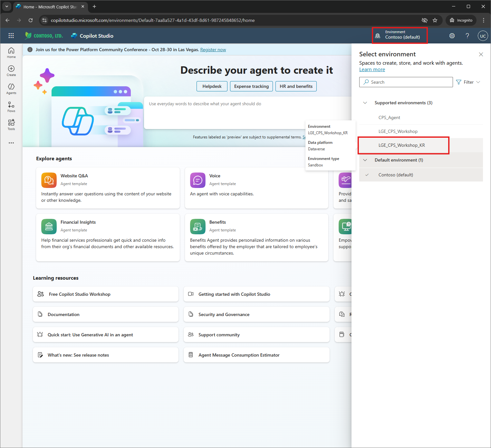This screenshot has width=491, height=448.
Task: Select the Contoso (default) environment
Action: tap(421, 175)
